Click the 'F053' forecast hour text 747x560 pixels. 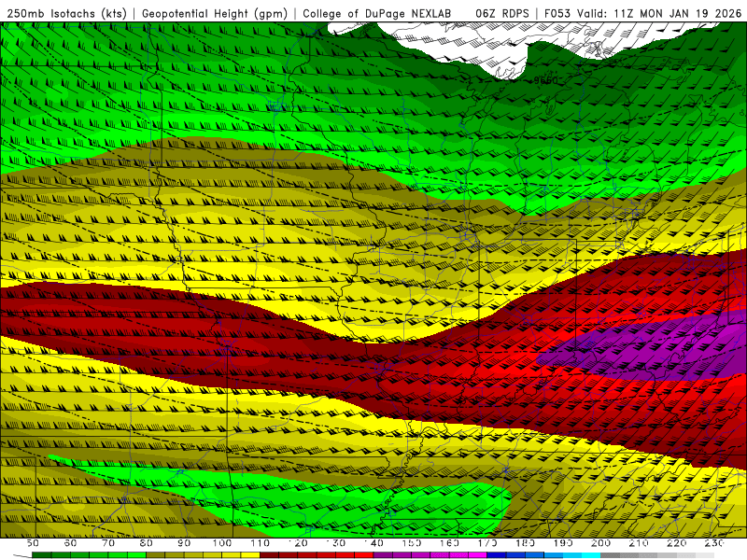[557, 13]
